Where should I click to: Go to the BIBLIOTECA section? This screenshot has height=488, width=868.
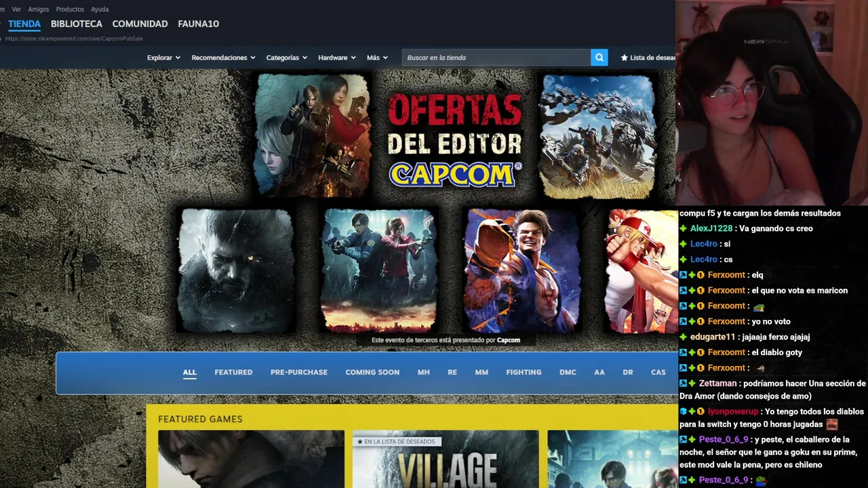77,24
